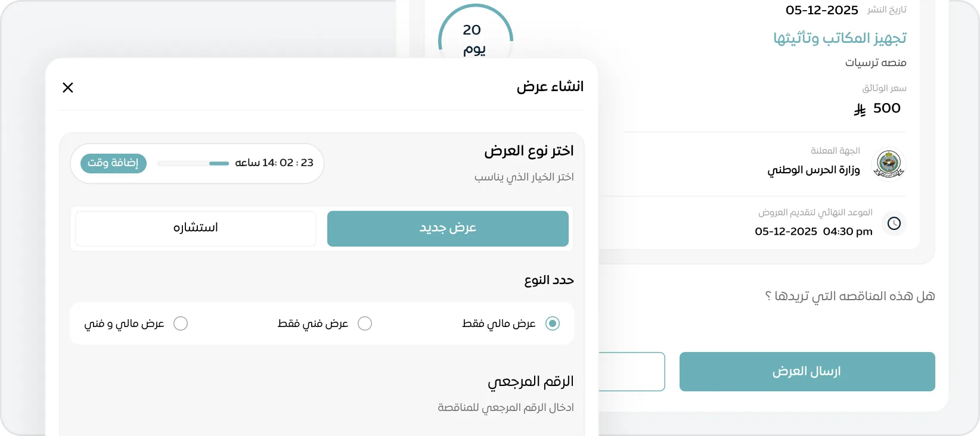Viewport: 980px width, 436px height.
Task: Click the outlined button beside ارسال العرض
Action: [632, 372]
